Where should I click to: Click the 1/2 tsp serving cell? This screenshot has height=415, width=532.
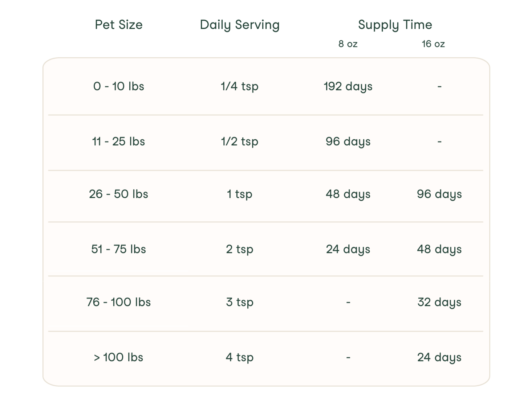click(x=240, y=141)
